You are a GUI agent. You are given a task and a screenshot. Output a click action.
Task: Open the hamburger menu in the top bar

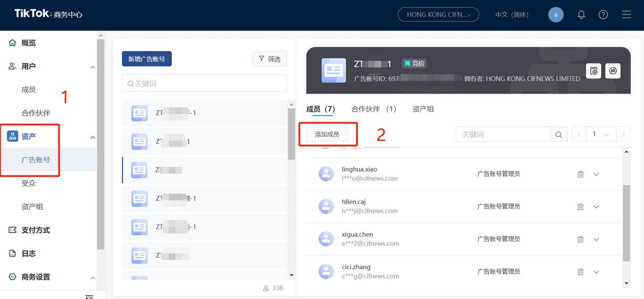626,15
